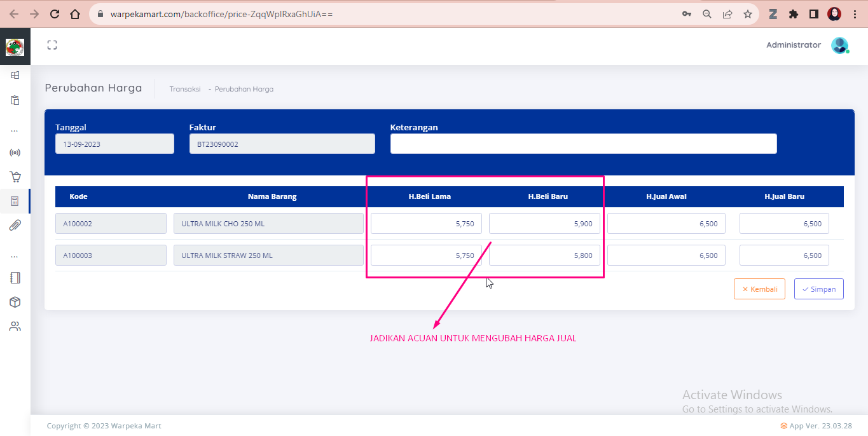
Task: Bookmark this page with star icon
Action: tap(748, 14)
